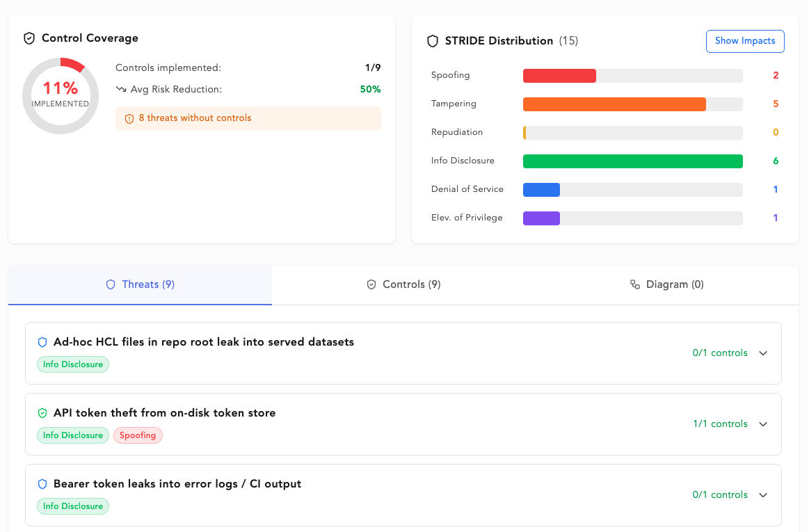Click the shield-check icon in the Controls tab
The image size is (809, 532).
(x=371, y=285)
